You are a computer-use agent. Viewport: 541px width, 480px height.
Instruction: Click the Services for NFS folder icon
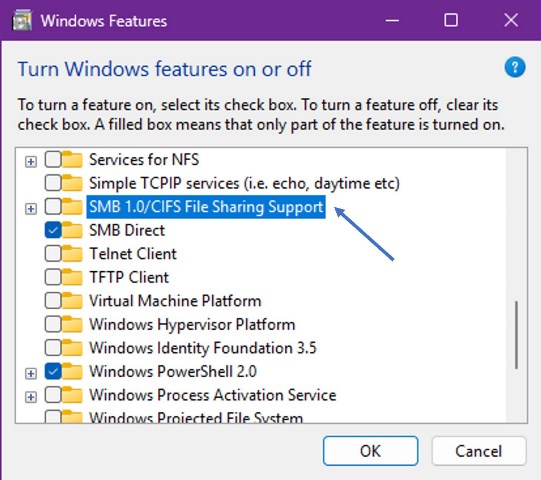pos(72,159)
